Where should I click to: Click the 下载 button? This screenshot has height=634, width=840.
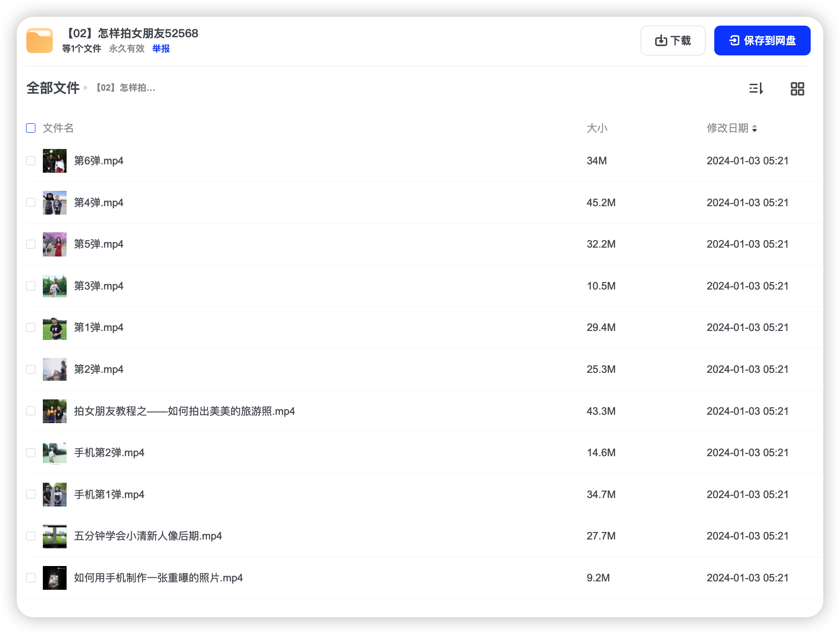pos(673,40)
